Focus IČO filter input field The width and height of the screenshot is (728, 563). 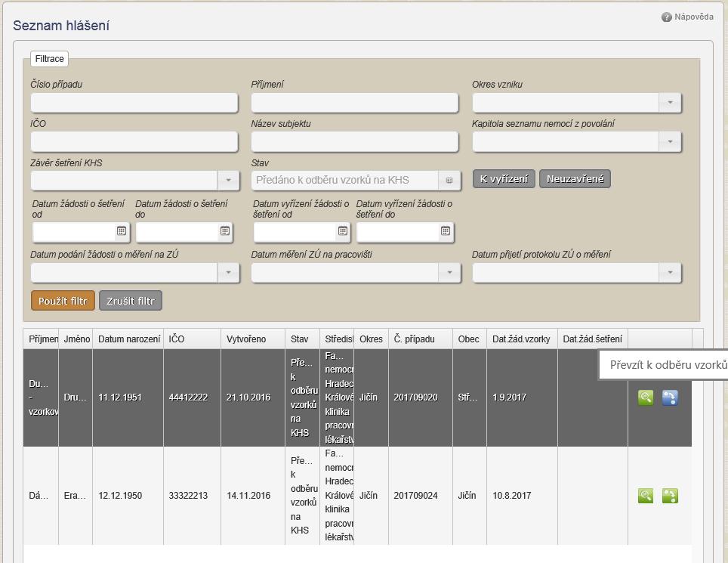point(134,141)
